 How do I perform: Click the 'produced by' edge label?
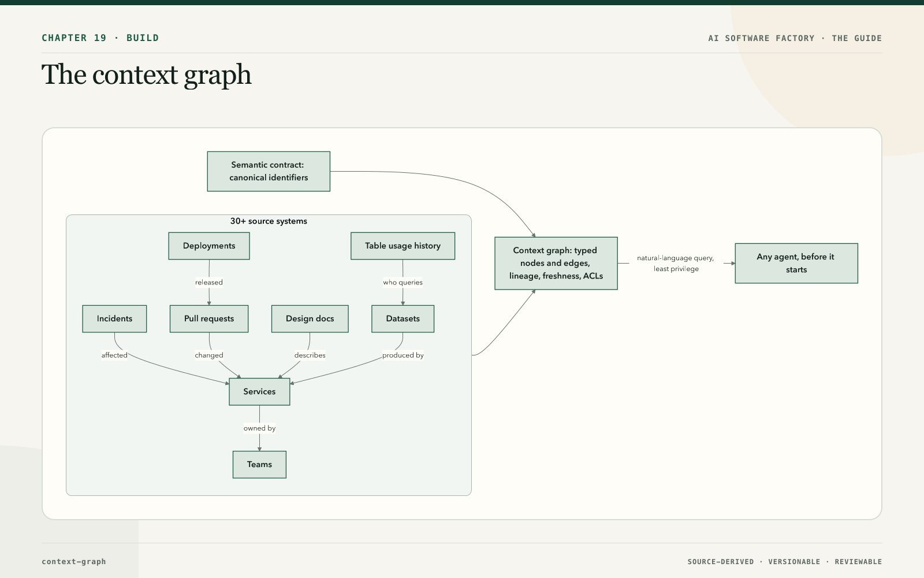click(x=403, y=355)
